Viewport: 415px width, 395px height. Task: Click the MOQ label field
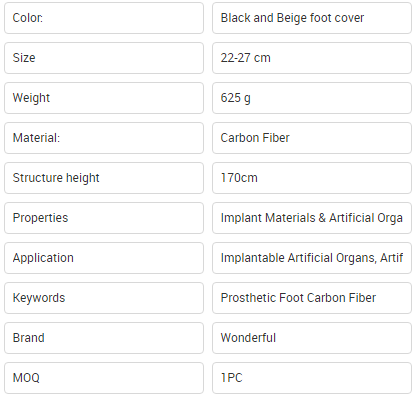click(x=104, y=378)
